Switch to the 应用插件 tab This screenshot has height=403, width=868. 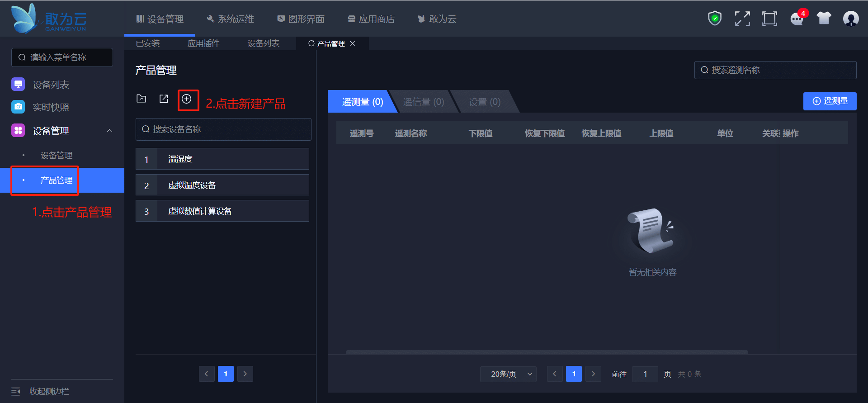pyautogui.click(x=203, y=43)
